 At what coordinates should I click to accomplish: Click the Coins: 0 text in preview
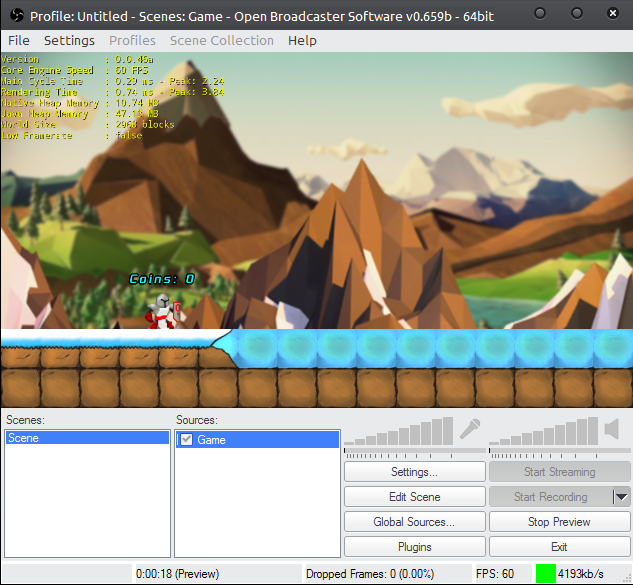click(162, 279)
